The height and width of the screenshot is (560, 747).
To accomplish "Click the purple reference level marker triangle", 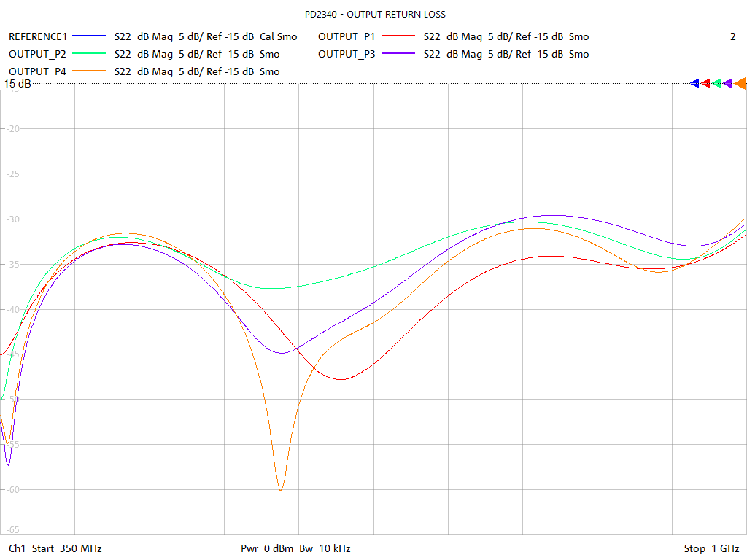I will pos(727,83).
